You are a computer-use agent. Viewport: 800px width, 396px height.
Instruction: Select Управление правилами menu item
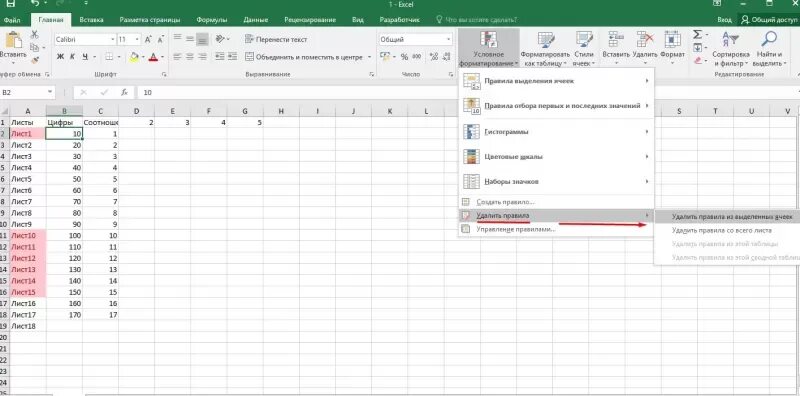click(x=556, y=230)
